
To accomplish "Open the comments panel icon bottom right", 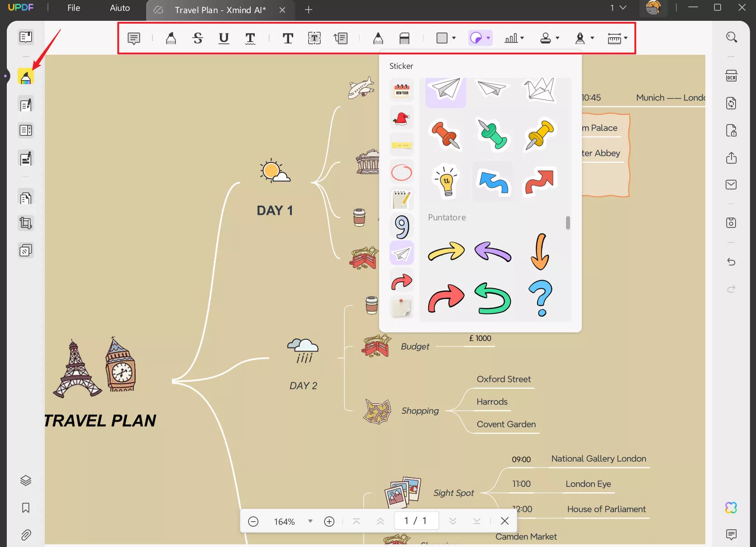I will 732,535.
